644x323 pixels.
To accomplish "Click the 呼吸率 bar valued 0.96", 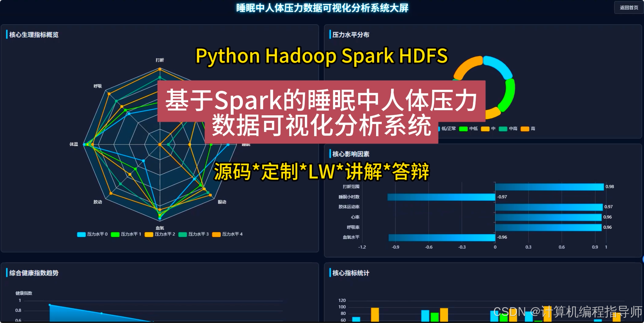I will [548, 227].
